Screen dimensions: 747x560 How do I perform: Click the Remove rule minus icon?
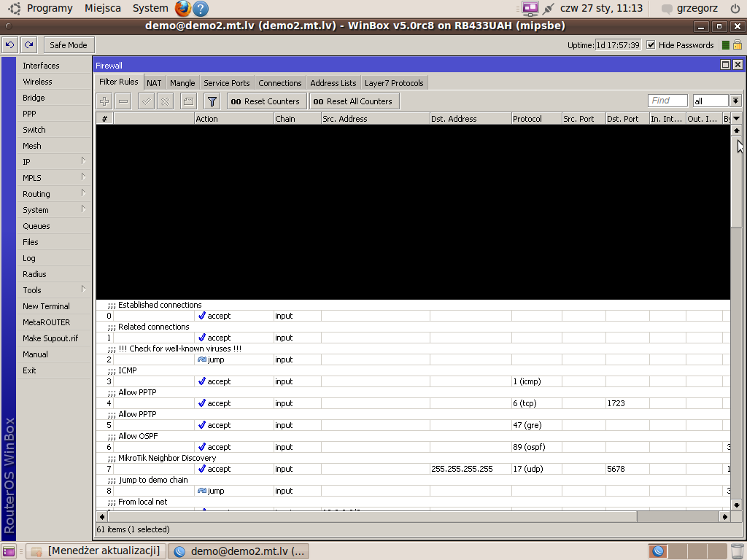(x=123, y=101)
